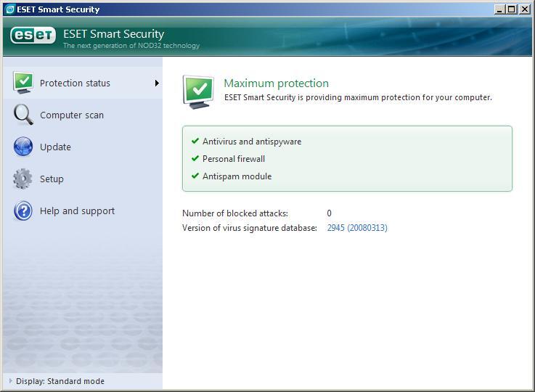Click the title bar ESET app icon
Screen dimensions: 535x392
point(10,9)
